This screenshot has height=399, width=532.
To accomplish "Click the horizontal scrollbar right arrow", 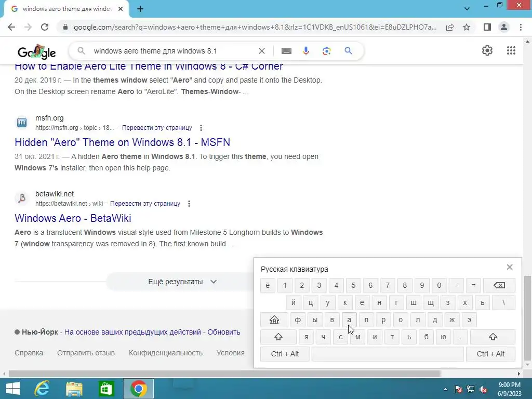I will 519,374.
